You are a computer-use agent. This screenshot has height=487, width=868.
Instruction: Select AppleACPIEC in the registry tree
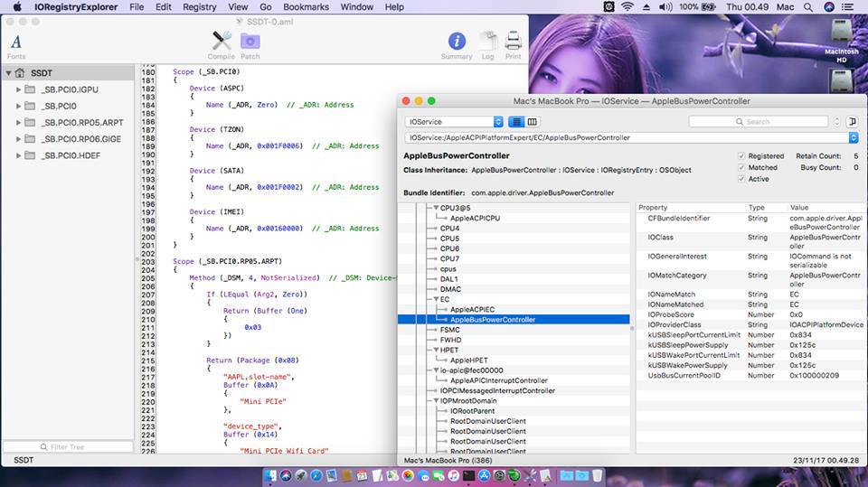472,309
